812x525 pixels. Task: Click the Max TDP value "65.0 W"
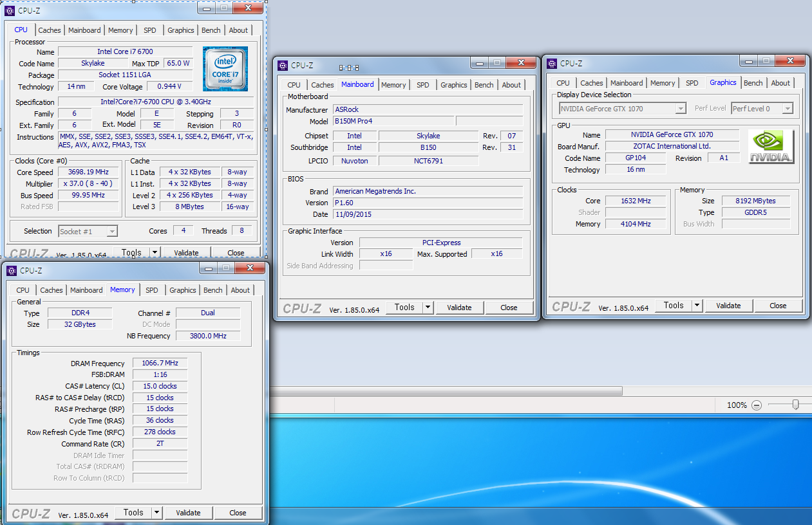[178, 63]
